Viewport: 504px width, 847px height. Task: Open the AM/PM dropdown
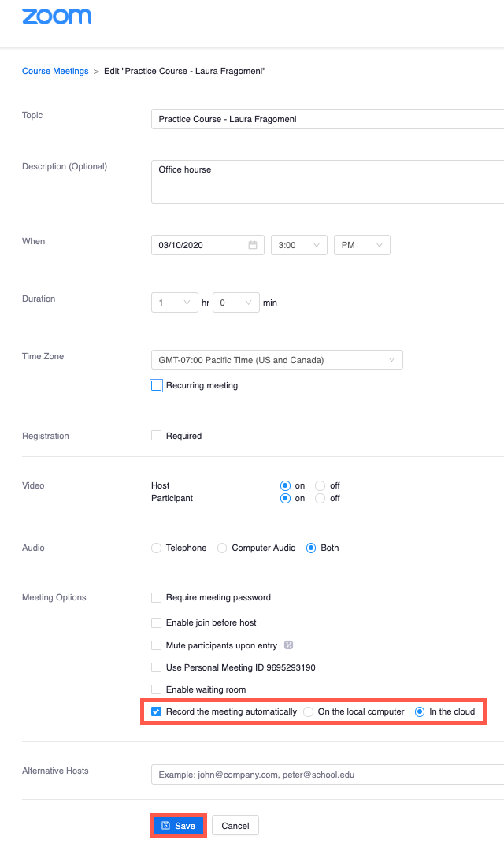(x=362, y=245)
